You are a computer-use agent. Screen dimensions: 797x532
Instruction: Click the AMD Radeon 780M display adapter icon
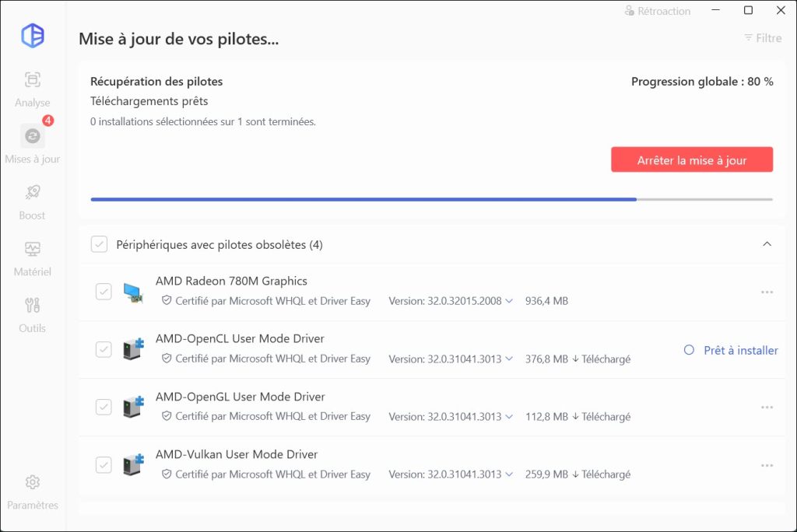pos(133,292)
